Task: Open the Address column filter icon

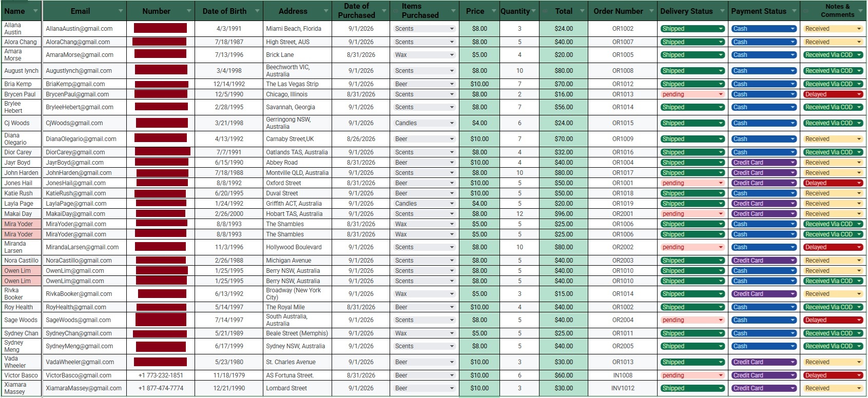Action: click(325, 11)
